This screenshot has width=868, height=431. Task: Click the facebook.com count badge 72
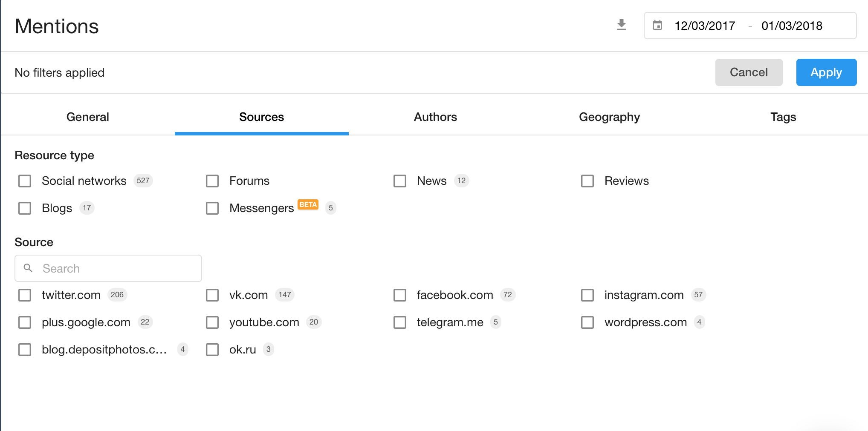click(508, 295)
